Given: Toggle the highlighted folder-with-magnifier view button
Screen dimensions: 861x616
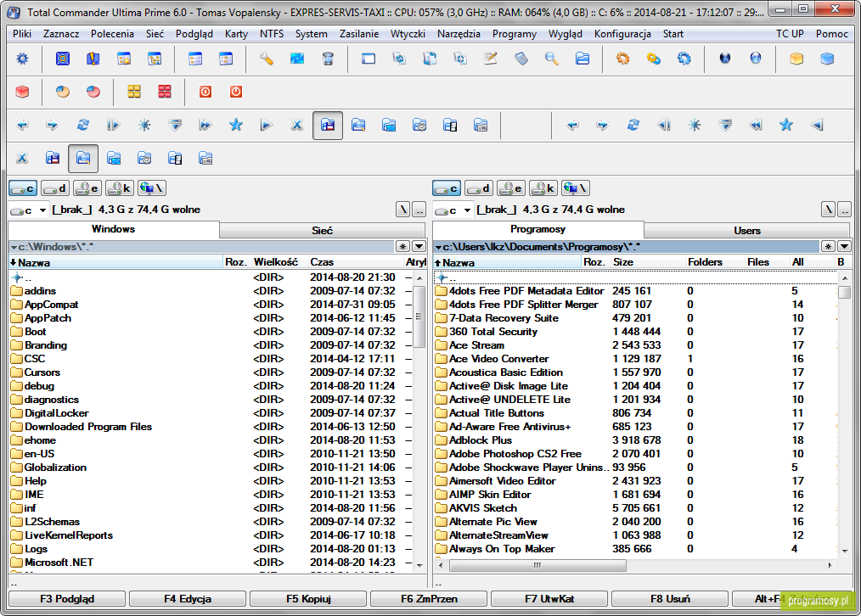Looking at the screenshot, I should pyautogui.click(x=83, y=159).
